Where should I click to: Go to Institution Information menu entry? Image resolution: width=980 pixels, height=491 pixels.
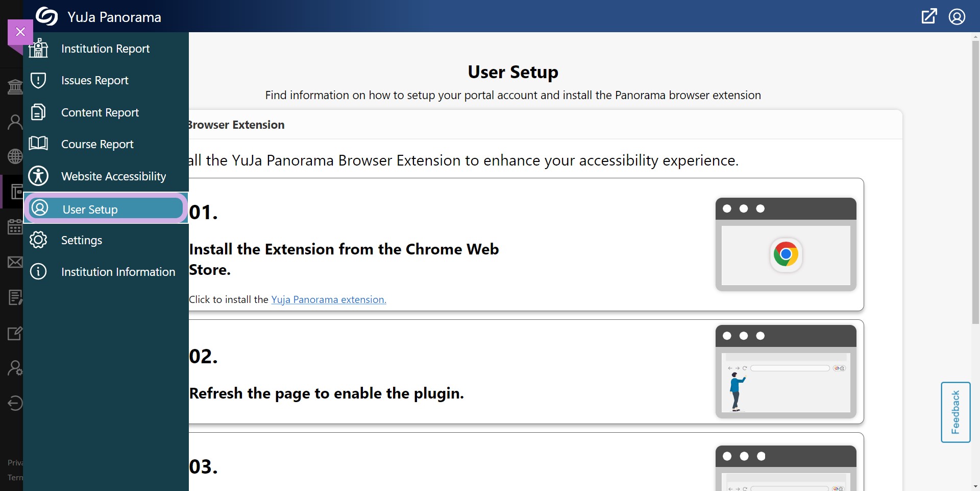point(118,272)
